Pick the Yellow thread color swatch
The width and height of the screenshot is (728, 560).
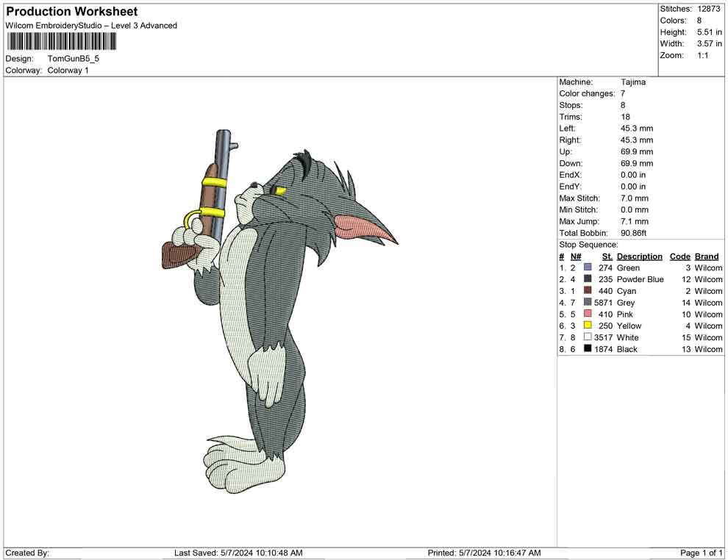(588, 326)
